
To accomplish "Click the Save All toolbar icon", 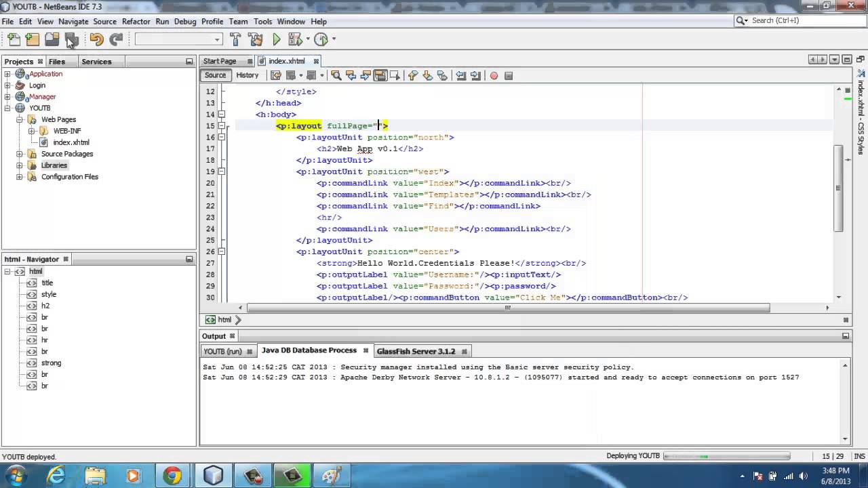I will [71, 39].
